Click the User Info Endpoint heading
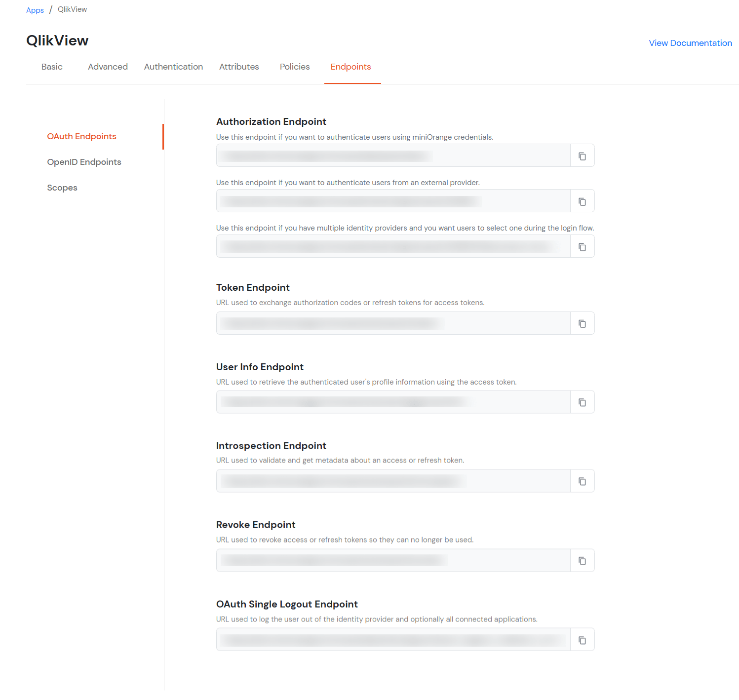 tap(260, 367)
